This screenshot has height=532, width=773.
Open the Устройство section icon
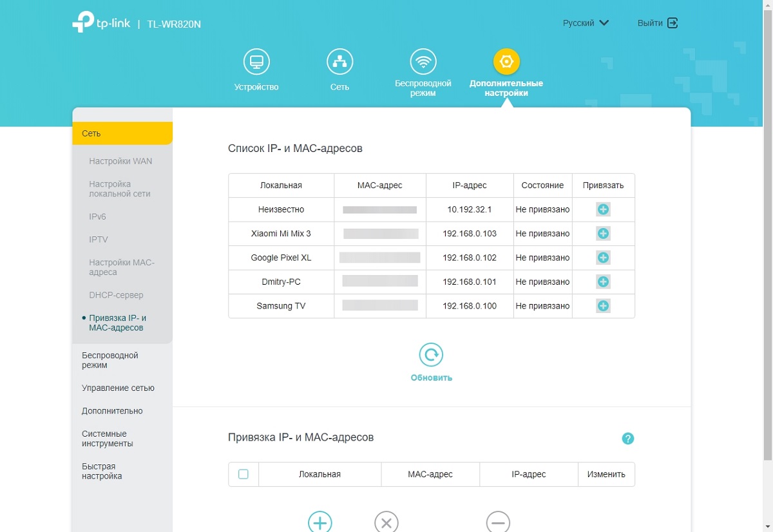256,62
